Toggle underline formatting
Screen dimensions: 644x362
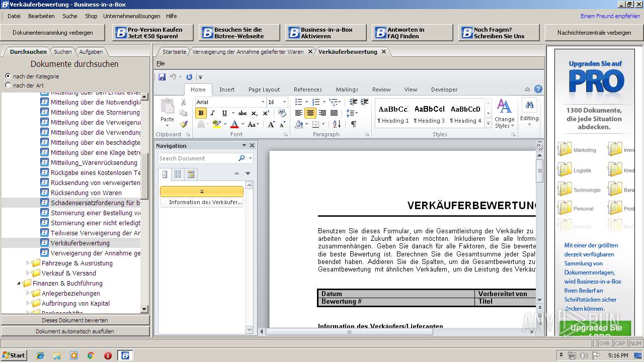[224, 113]
